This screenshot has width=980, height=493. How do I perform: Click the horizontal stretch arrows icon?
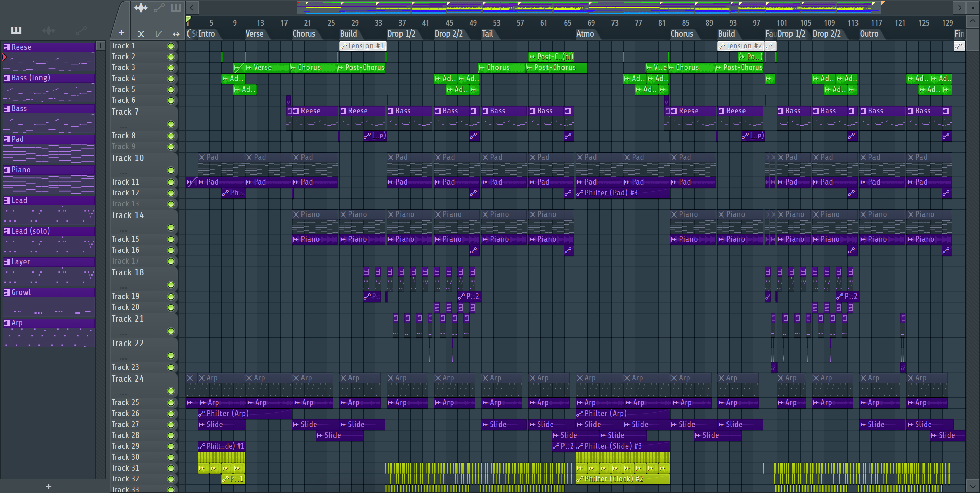click(176, 34)
